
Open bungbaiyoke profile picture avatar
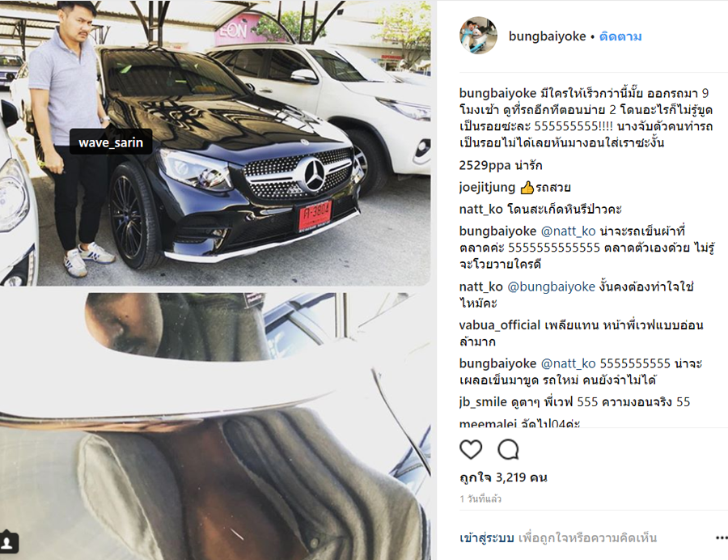point(478,36)
